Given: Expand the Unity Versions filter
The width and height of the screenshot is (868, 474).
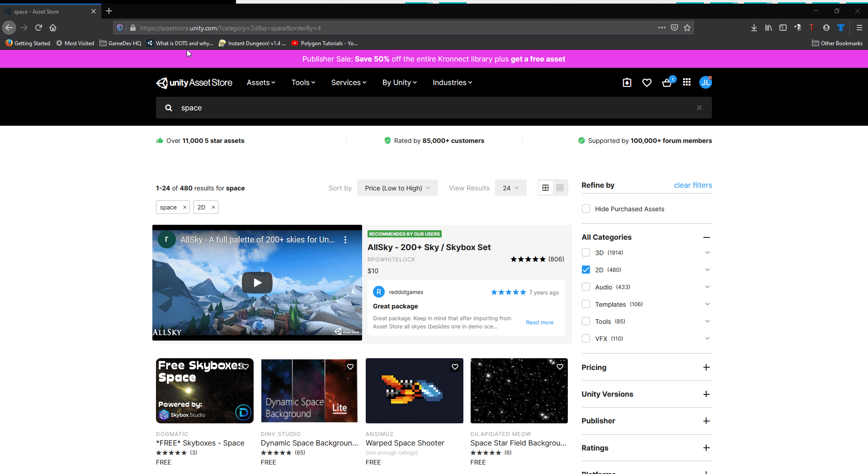Looking at the screenshot, I should click(x=707, y=394).
